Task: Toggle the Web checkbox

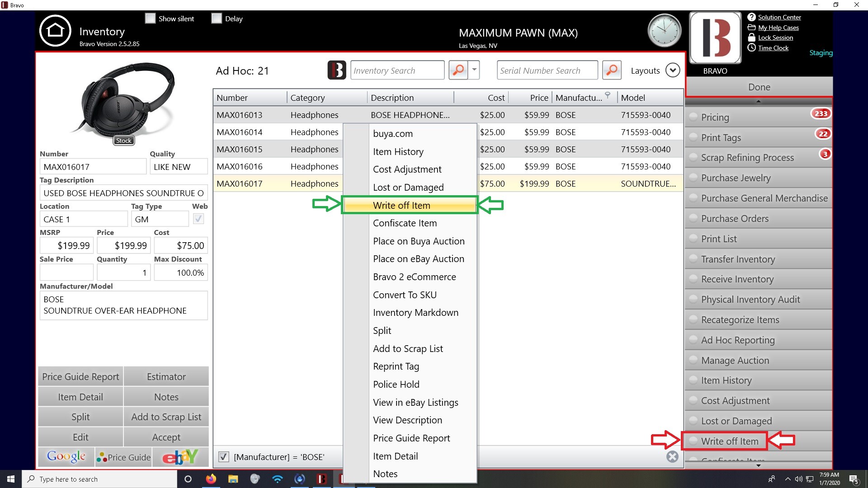Action: (x=198, y=219)
